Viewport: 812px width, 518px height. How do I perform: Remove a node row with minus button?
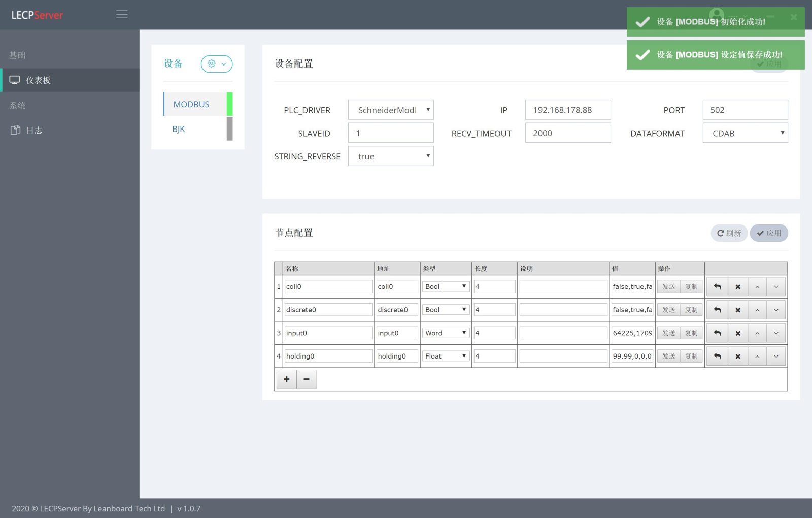pos(307,379)
